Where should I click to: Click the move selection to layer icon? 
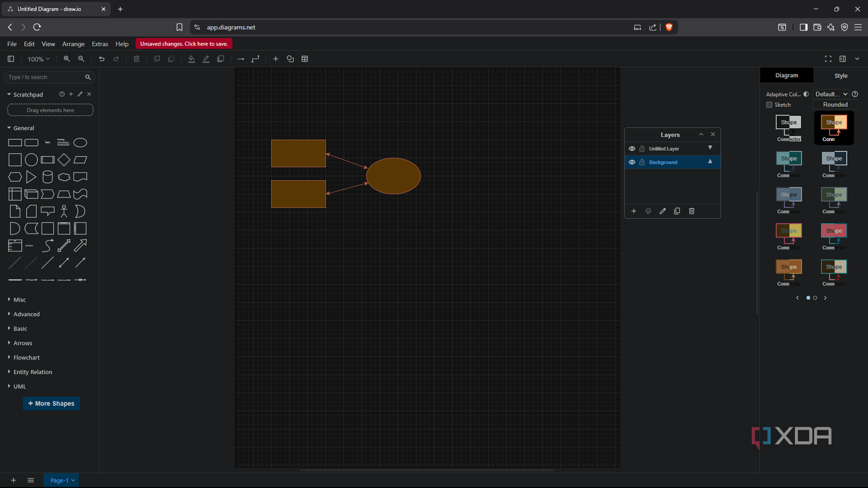pos(648,211)
